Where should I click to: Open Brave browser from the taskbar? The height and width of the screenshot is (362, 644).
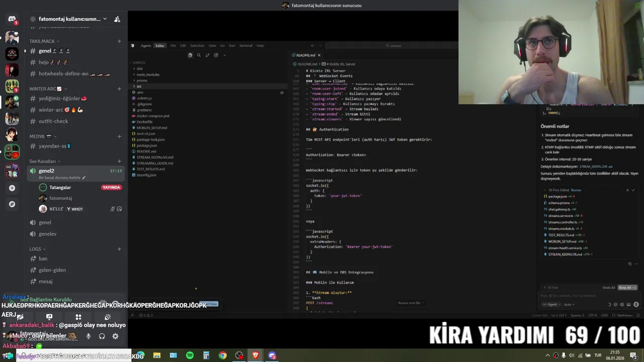pyautogui.click(x=256, y=355)
